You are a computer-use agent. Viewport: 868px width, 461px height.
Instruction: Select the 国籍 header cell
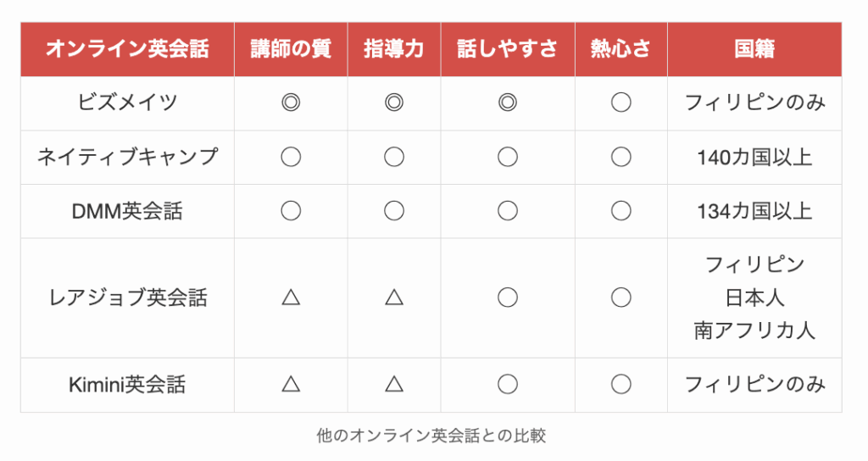tap(754, 49)
